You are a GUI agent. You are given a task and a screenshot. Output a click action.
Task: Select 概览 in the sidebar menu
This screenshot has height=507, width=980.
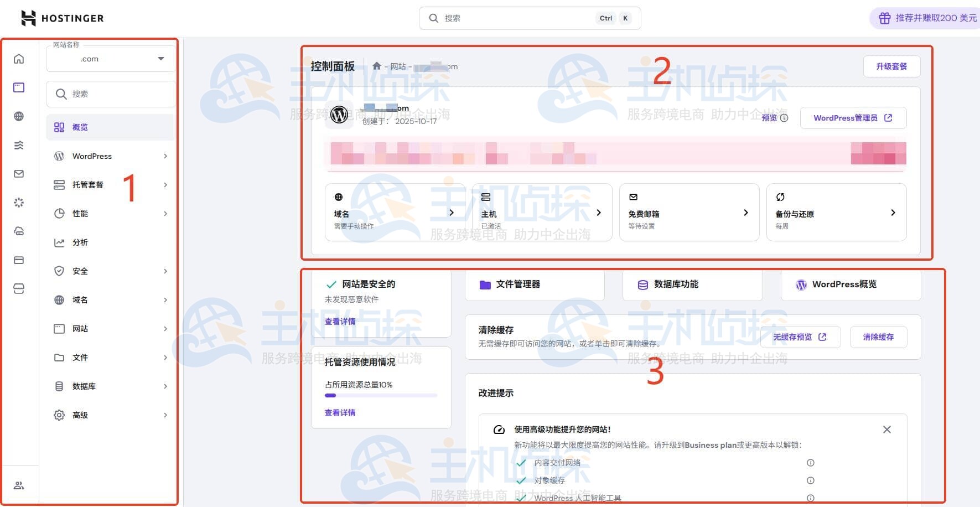pyautogui.click(x=111, y=127)
